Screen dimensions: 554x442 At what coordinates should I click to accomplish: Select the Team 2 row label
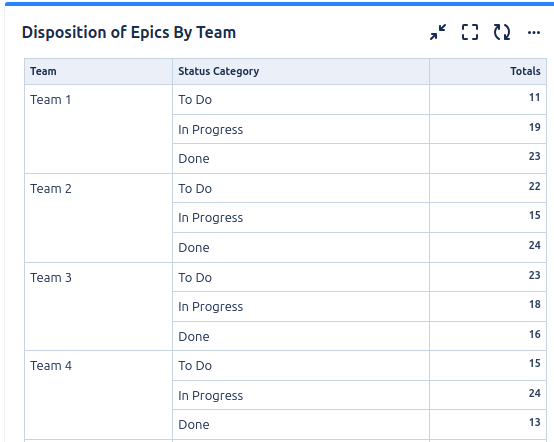click(51, 189)
